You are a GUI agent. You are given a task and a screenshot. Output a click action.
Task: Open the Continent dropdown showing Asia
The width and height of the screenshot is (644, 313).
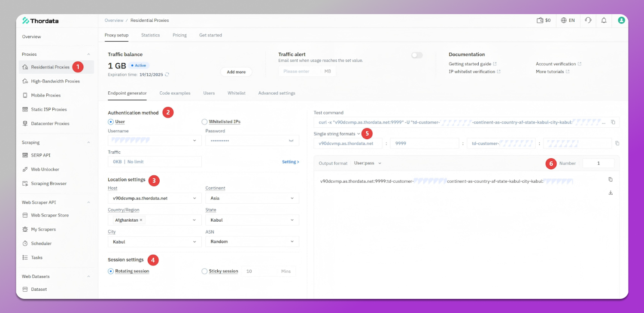[252, 198]
